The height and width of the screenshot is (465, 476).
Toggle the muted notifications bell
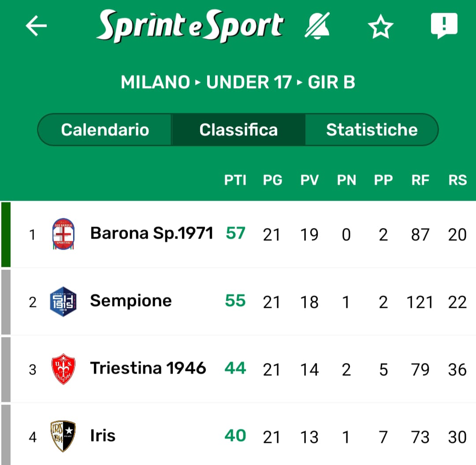tap(317, 26)
